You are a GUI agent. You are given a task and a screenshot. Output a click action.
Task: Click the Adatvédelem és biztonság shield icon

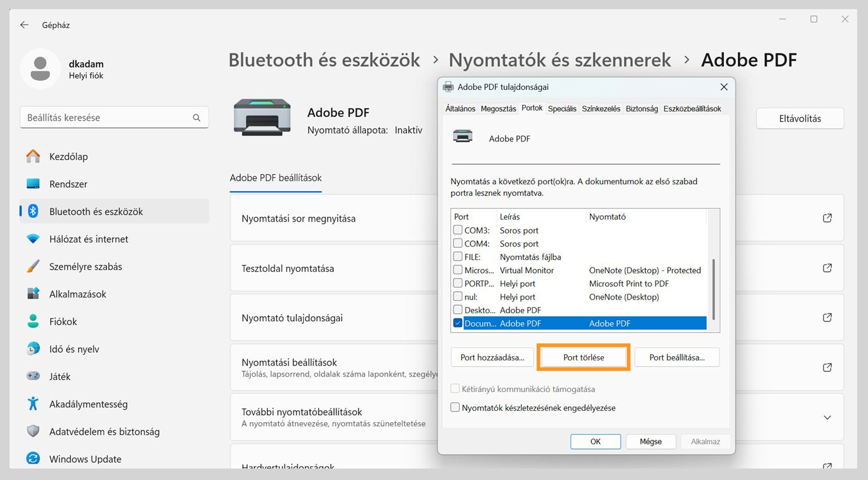[x=32, y=431]
